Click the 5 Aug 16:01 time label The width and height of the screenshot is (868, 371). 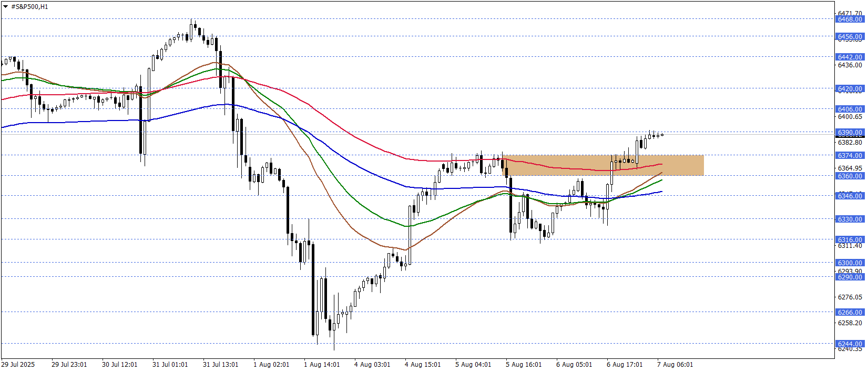pos(524,365)
